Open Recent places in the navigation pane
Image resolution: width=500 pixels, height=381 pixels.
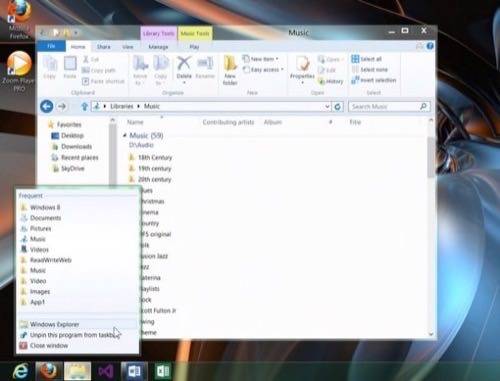tap(75, 158)
